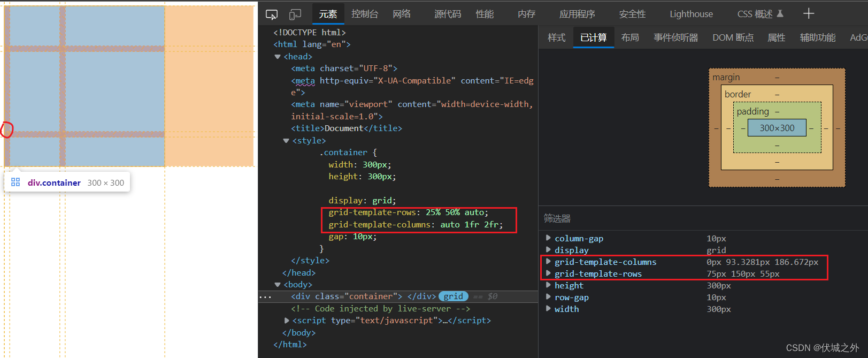This screenshot has width=868, height=358.
Task: Click the !DOCTYPE html line
Action: click(x=310, y=33)
